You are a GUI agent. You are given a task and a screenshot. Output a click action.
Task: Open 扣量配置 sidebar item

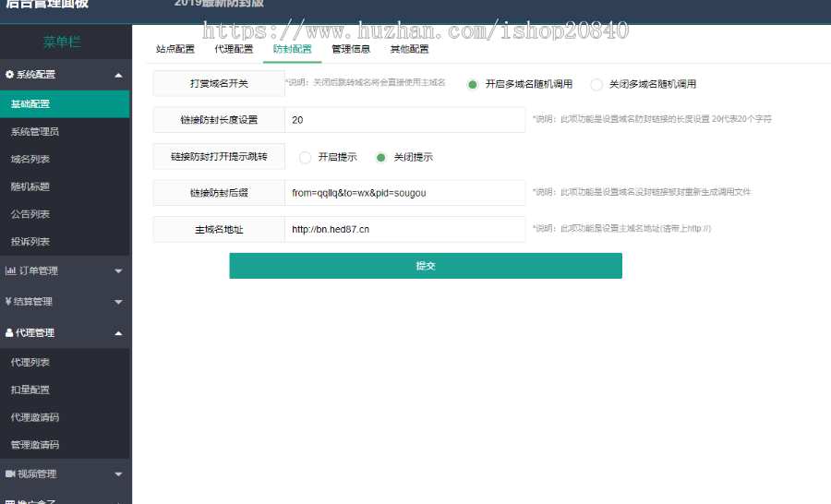65,390
